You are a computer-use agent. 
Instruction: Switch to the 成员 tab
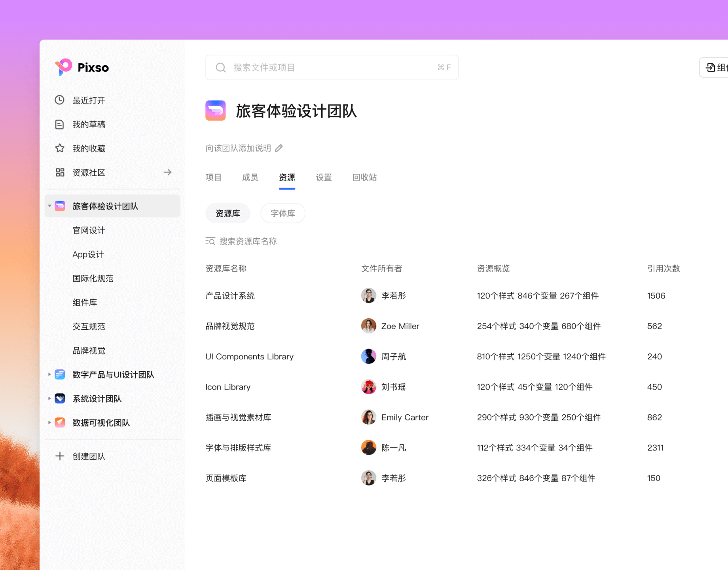pos(250,177)
